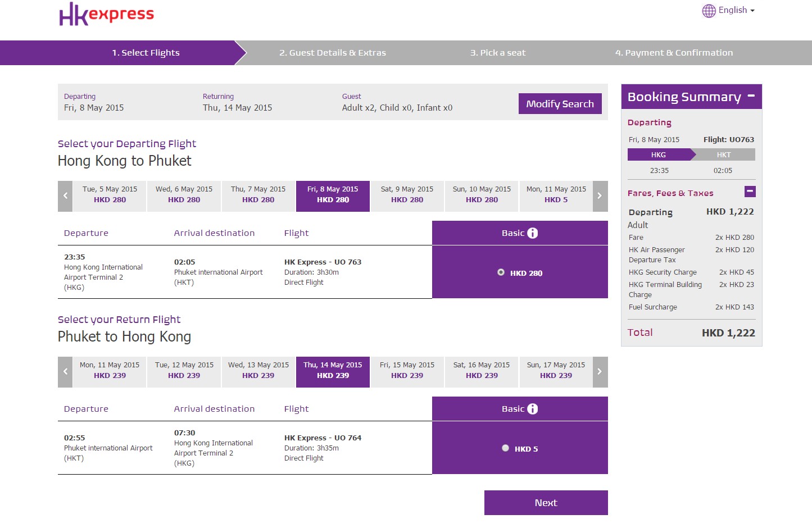Choose departing date Tue, 5 May 2015

pos(110,196)
